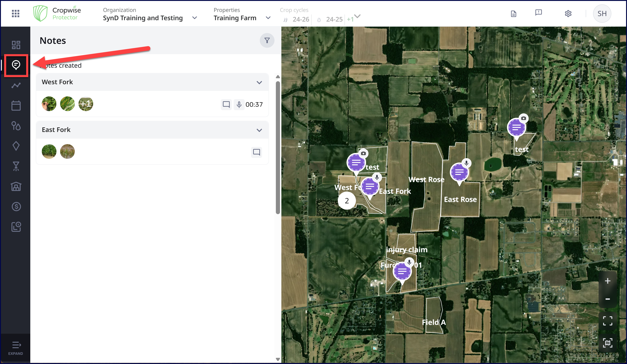Expand the Crop cycles selector
This screenshot has height=364, width=627.
click(x=357, y=17)
